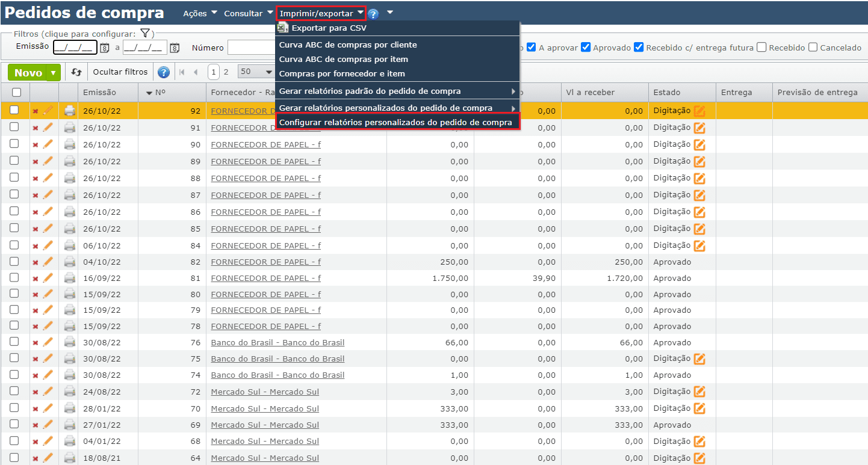Viewport: 868px width, 465px height.
Task: Click the delete X icon for order 92
Action: click(x=35, y=111)
